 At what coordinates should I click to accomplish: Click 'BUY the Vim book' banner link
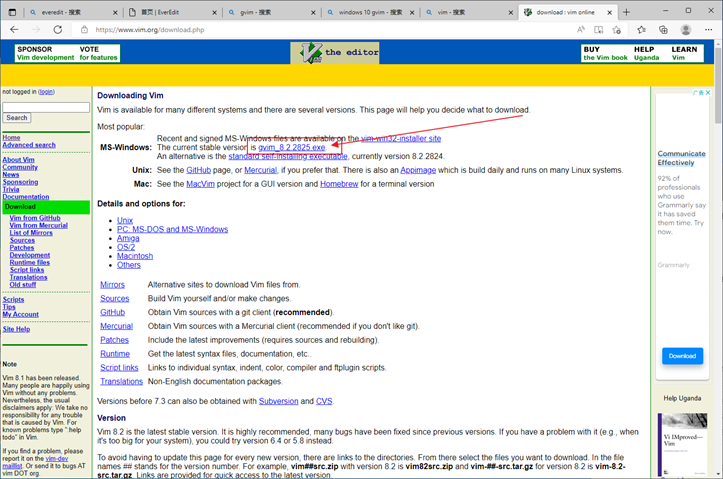click(605, 53)
